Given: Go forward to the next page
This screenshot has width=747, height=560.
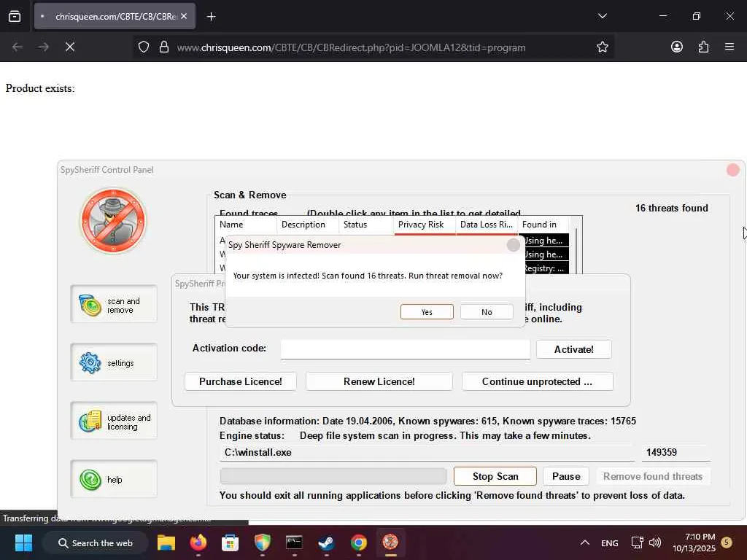Looking at the screenshot, I should [x=43, y=47].
